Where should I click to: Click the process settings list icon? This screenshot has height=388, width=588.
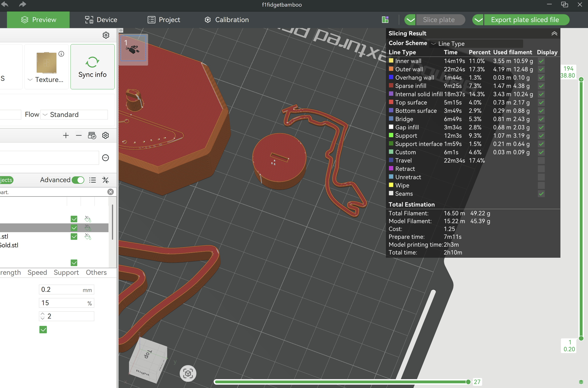click(x=92, y=180)
